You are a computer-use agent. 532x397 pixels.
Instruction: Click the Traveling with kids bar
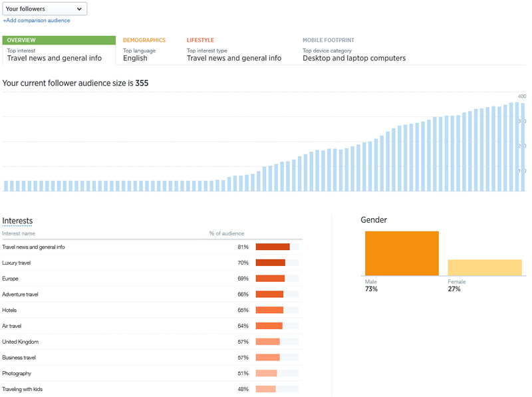pyautogui.click(x=265, y=389)
